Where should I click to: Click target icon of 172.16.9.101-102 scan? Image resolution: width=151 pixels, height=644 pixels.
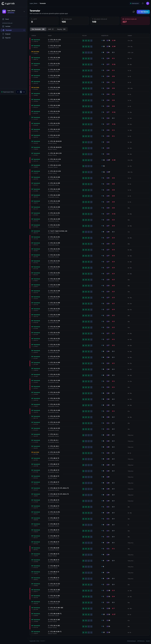(49, 608)
